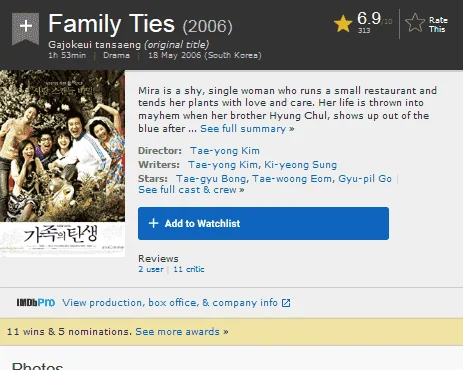
Task: Open Tae-gyu Bong star link
Action: tap(211, 179)
